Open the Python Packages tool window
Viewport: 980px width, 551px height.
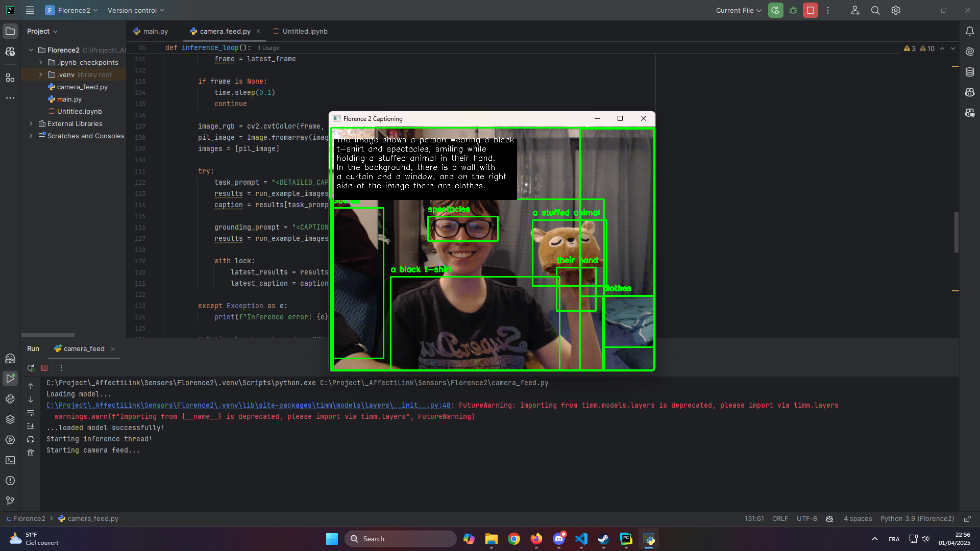pyautogui.click(x=10, y=419)
